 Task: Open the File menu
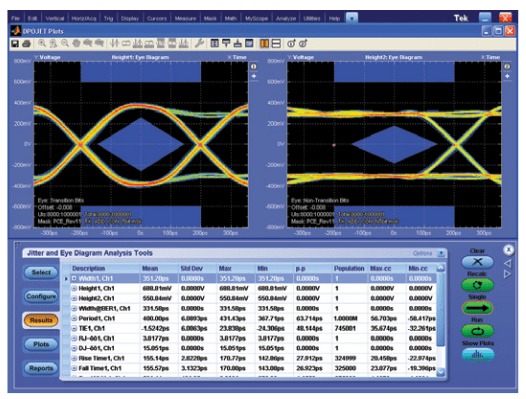pos(15,18)
